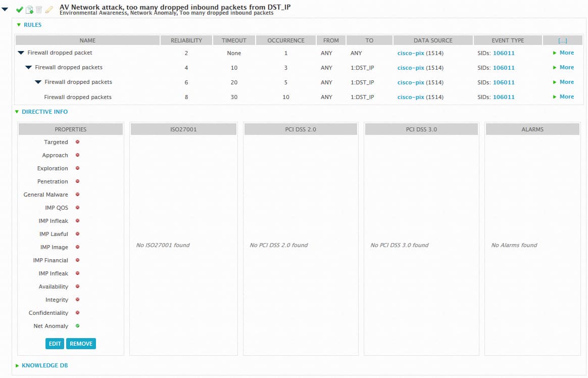Open SID 106011 in the reliability 6 row
588x378 pixels.
coord(504,82)
